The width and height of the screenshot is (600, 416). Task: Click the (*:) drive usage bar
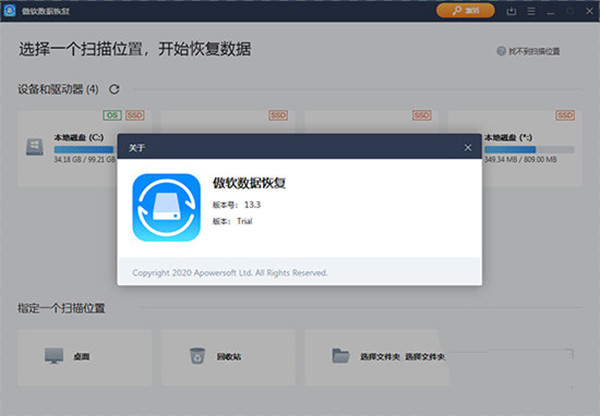529,149
